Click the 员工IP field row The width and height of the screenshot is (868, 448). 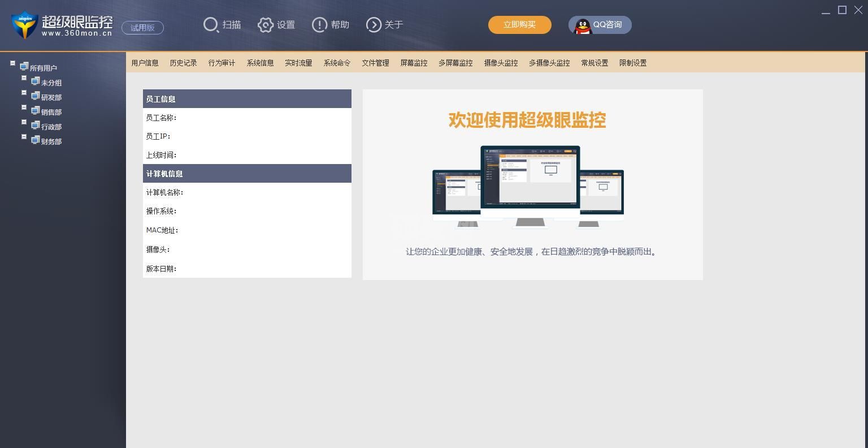pyautogui.click(x=247, y=136)
